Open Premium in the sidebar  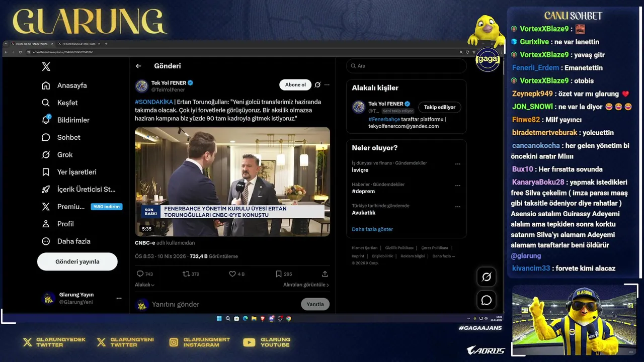point(63,207)
